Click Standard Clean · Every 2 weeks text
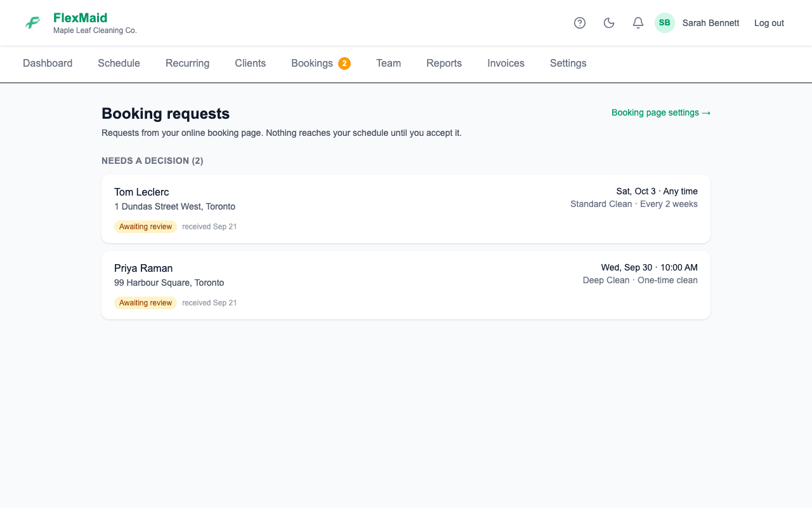This screenshot has width=812, height=508. pyautogui.click(x=634, y=204)
